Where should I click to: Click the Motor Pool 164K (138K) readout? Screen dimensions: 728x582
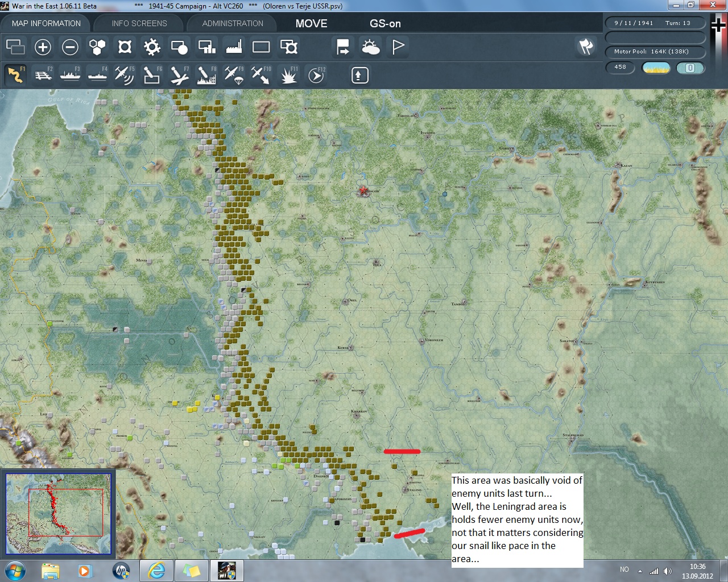click(655, 51)
